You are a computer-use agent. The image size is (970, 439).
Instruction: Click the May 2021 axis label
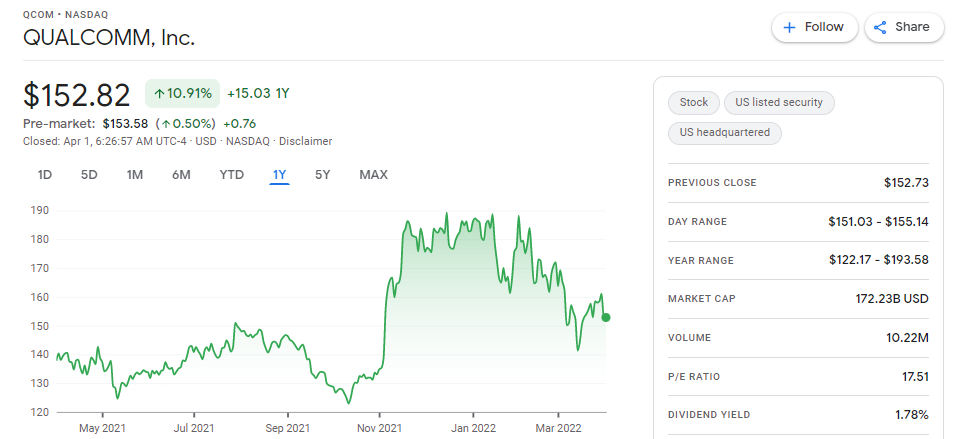102,428
